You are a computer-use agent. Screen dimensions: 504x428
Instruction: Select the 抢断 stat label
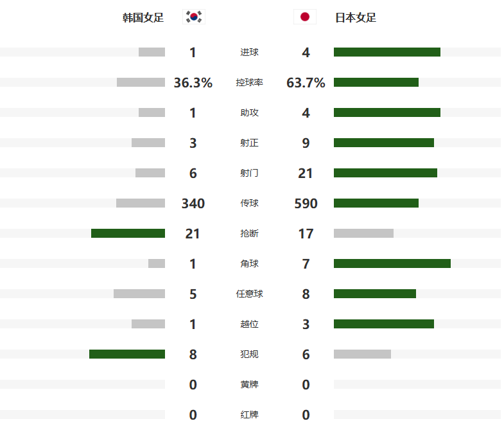pos(249,234)
